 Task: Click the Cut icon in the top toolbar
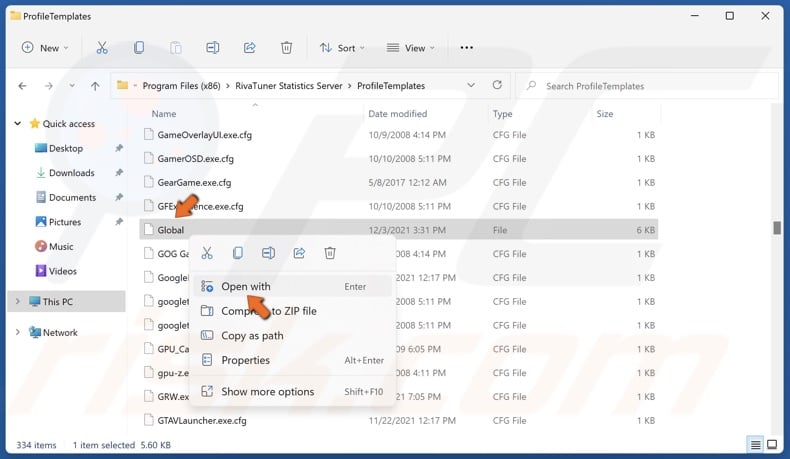tap(102, 48)
